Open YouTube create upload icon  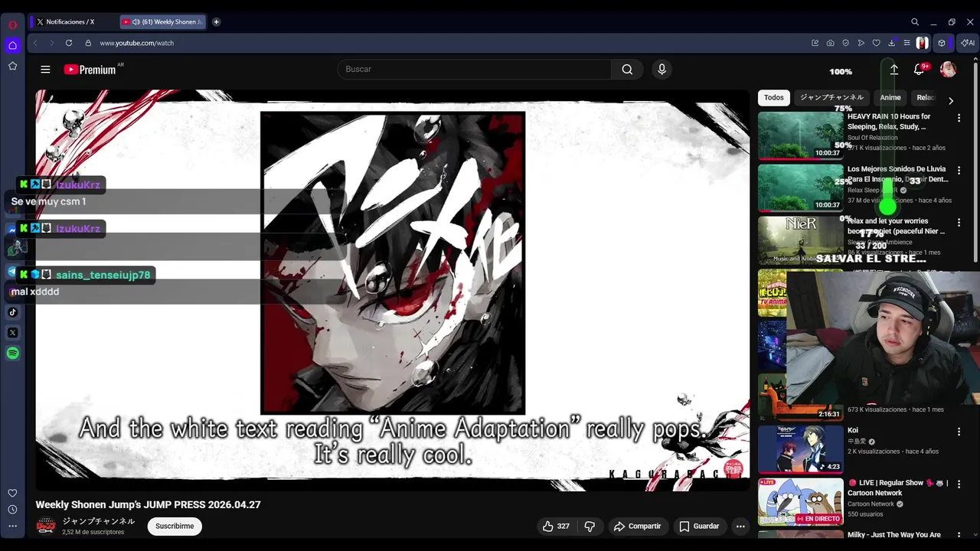pyautogui.click(x=893, y=70)
